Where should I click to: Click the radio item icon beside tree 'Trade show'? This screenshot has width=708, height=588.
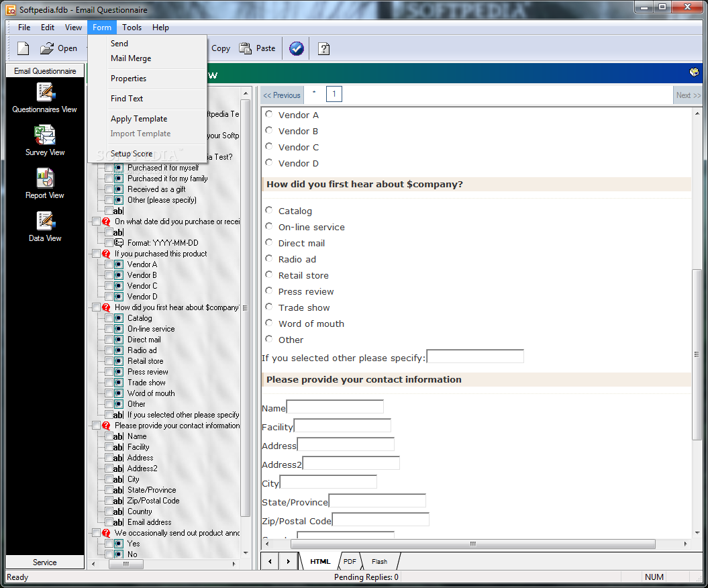tap(119, 383)
